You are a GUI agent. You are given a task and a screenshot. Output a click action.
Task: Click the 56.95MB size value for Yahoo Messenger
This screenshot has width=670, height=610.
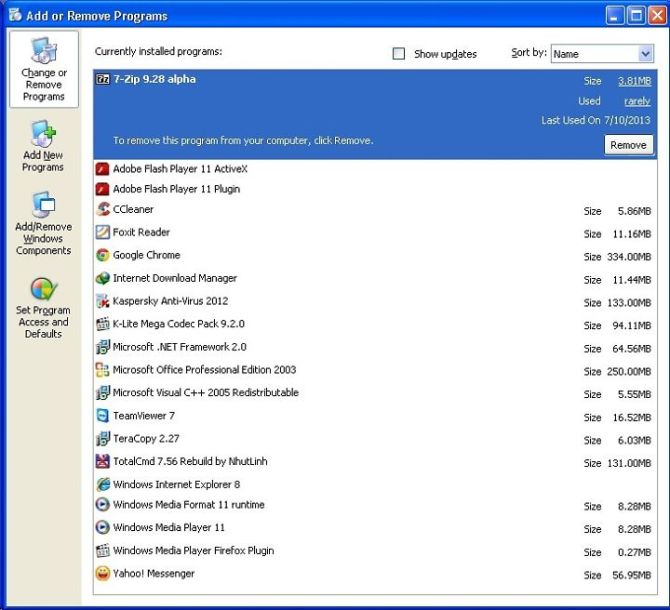632,575
